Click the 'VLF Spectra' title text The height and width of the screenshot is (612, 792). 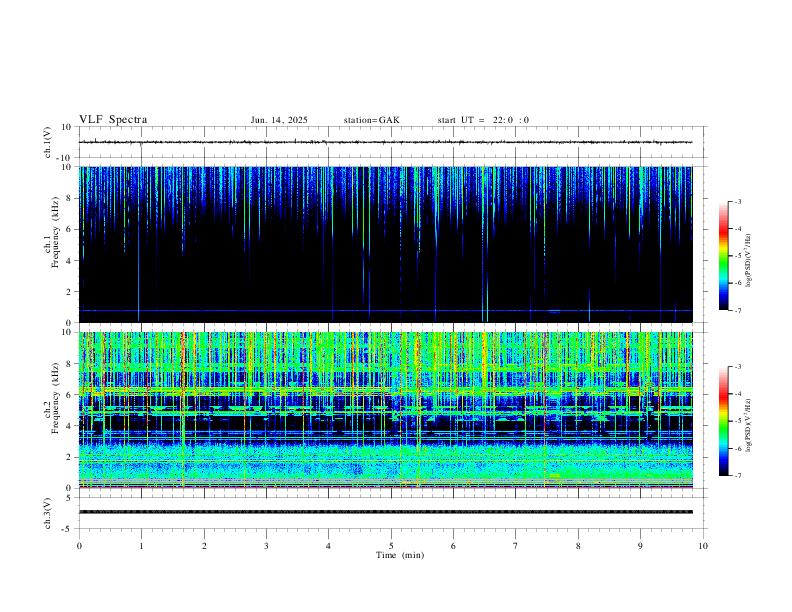(113, 120)
